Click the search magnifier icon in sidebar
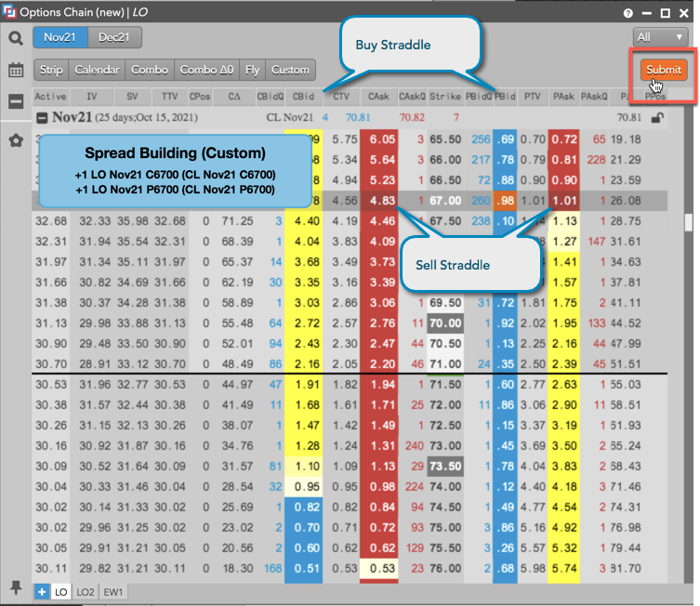The width and height of the screenshot is (700, 606). point(16,38)
